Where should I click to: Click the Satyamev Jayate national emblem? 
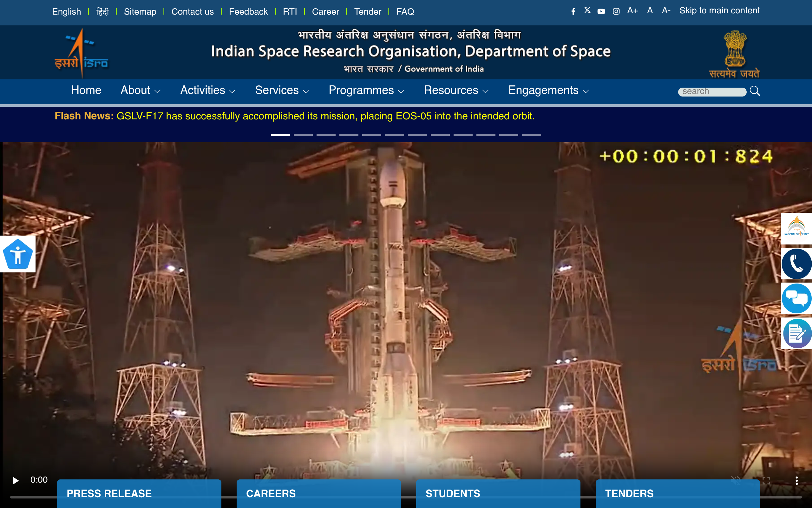pos(735,54)
